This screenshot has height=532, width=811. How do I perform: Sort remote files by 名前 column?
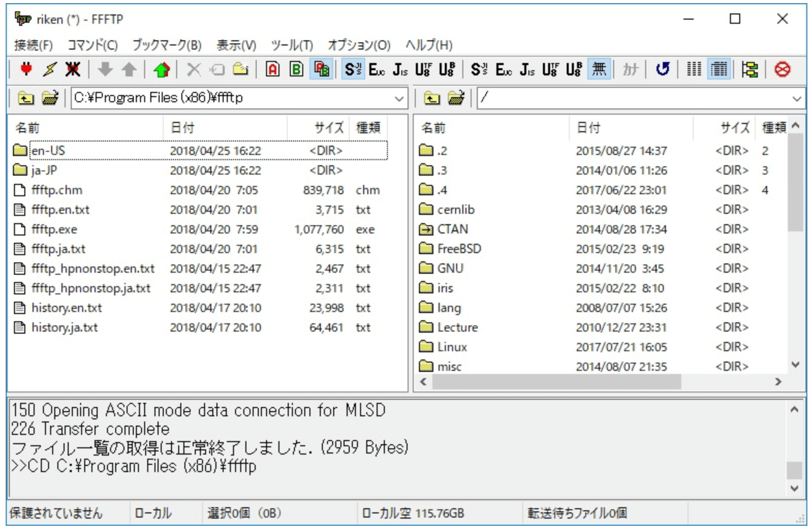(492, 128)
